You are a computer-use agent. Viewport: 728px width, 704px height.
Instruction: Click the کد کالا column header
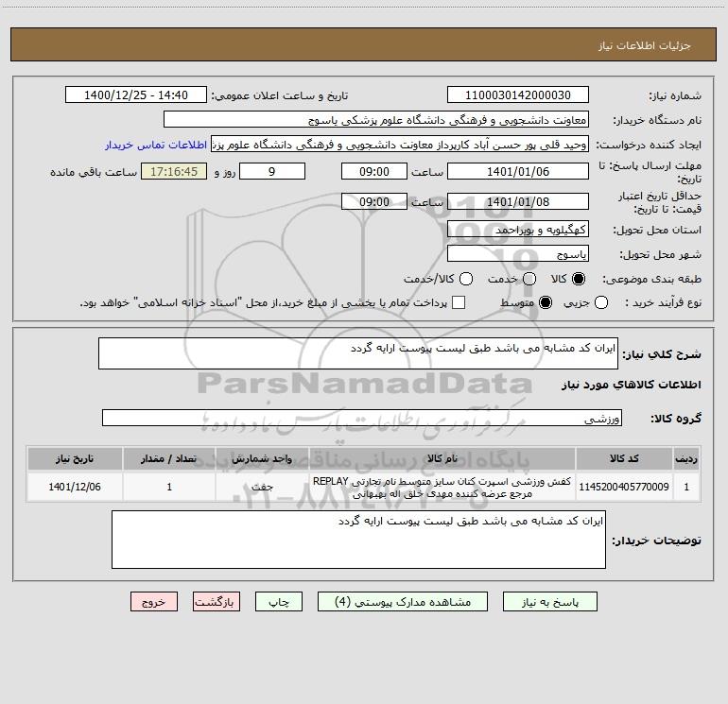click(x=624, y=458)
